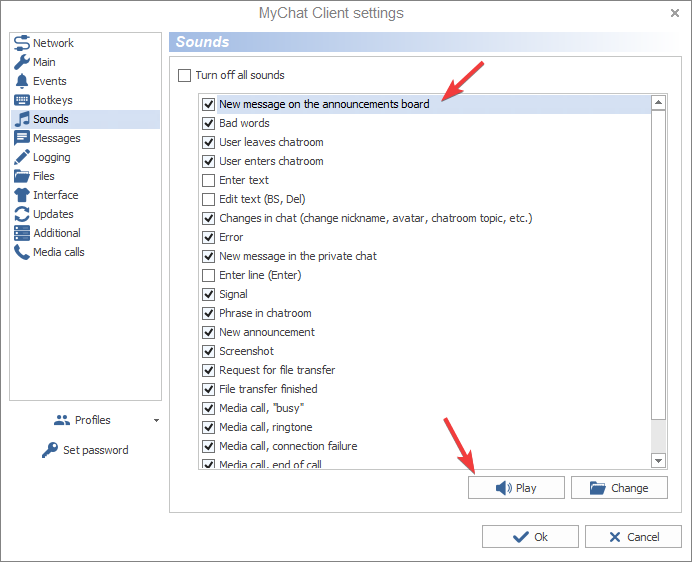Click Cancel to discard changes
The image size is (692, 562).
633,537
